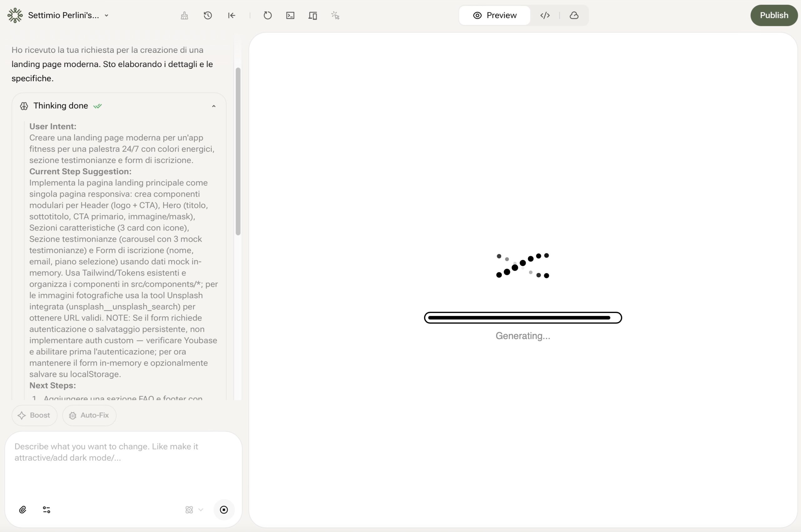Image resolution: width=801 pixels, height=532 pixels.
Task: Click the clear-chat broom icon
Action: tap(184, 15)
